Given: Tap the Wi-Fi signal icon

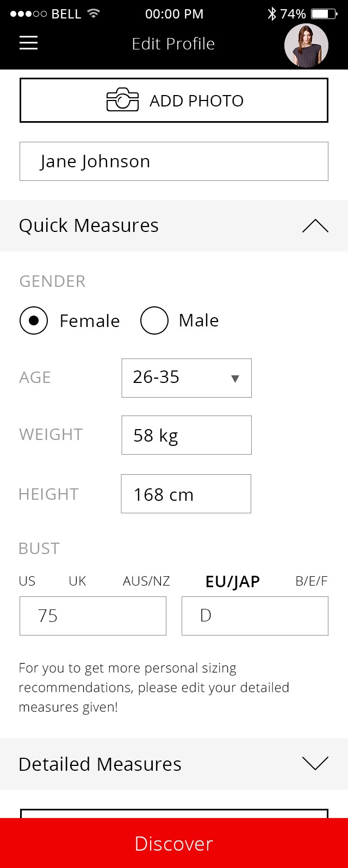Looking at the screenshot, I should (x=94, y=13).
